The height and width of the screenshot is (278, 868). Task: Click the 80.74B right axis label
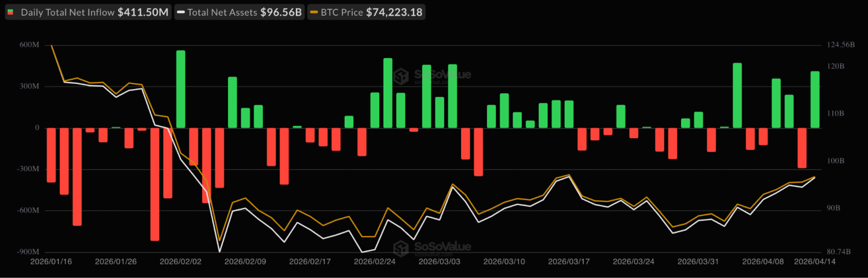838,252
